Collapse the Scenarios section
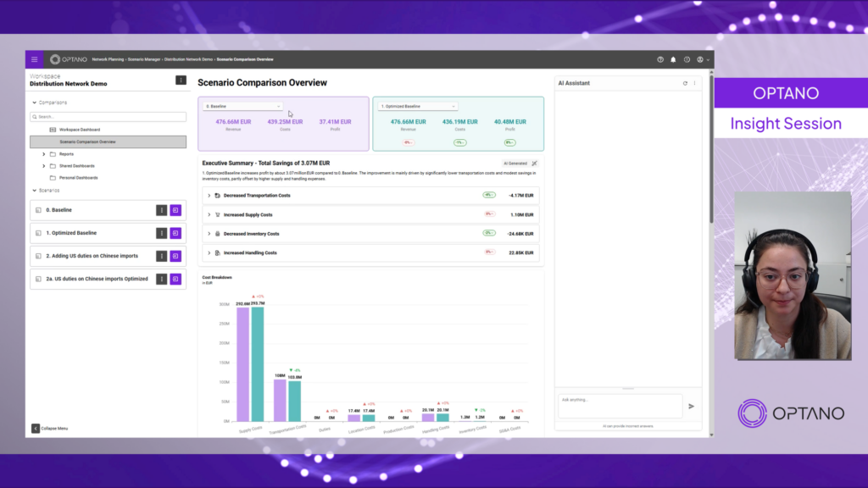 tap(33, 191)
